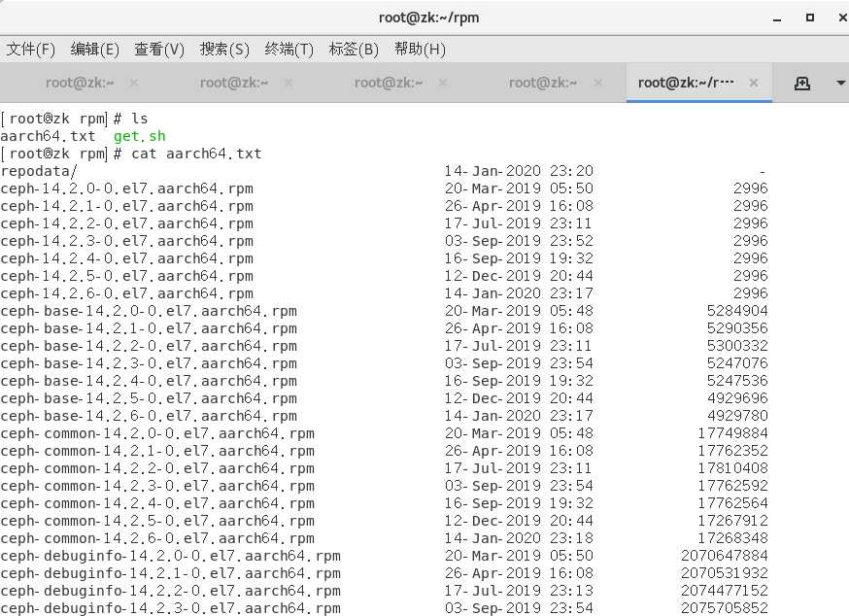The width and height of the screenshot is (849, 616).
Task: Open the 标签(B) menu
Action: (354, 50)
